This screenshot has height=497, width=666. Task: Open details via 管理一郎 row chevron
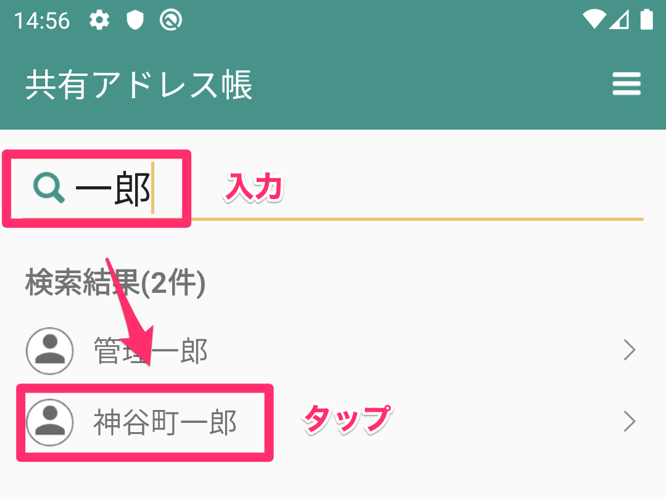click(629, 350)
